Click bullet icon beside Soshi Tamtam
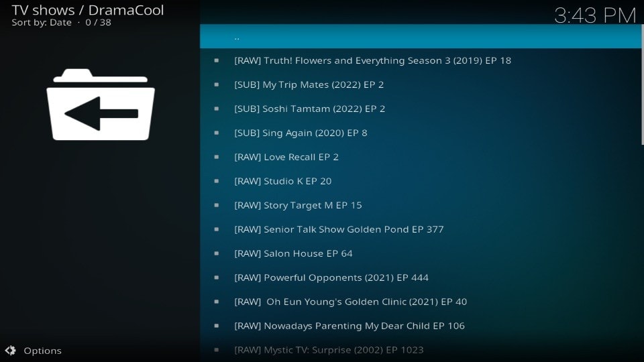Screen dimensions: 644x362 point(217,109)
